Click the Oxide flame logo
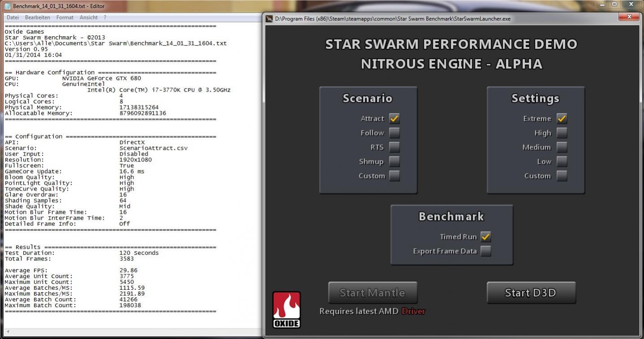Screen dimensions: 644x339 [286, 310]
